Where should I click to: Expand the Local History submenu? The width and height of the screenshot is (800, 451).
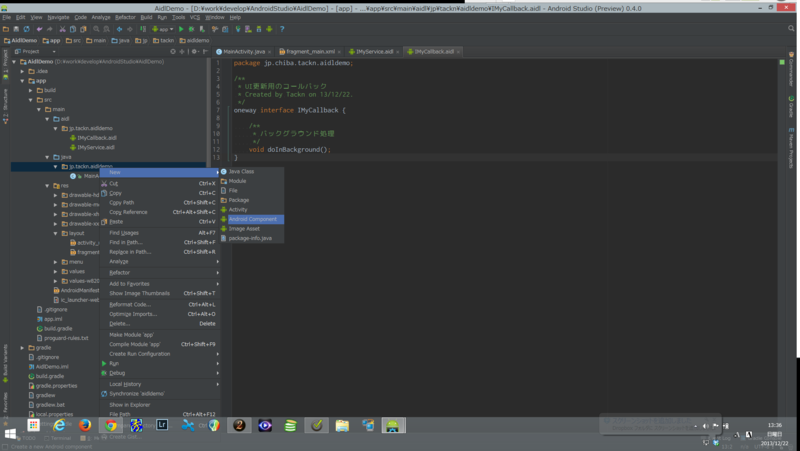click(x=159, y=384)
